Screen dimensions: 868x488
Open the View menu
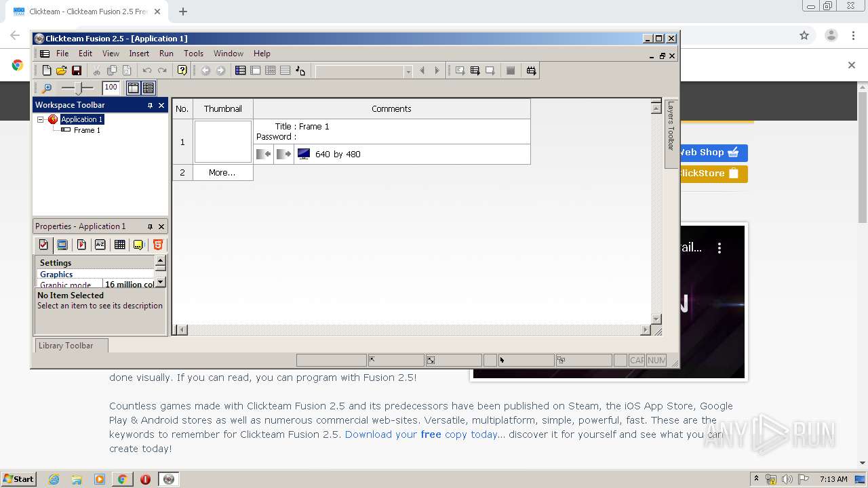pyautogui.click(x=111, y=54)
